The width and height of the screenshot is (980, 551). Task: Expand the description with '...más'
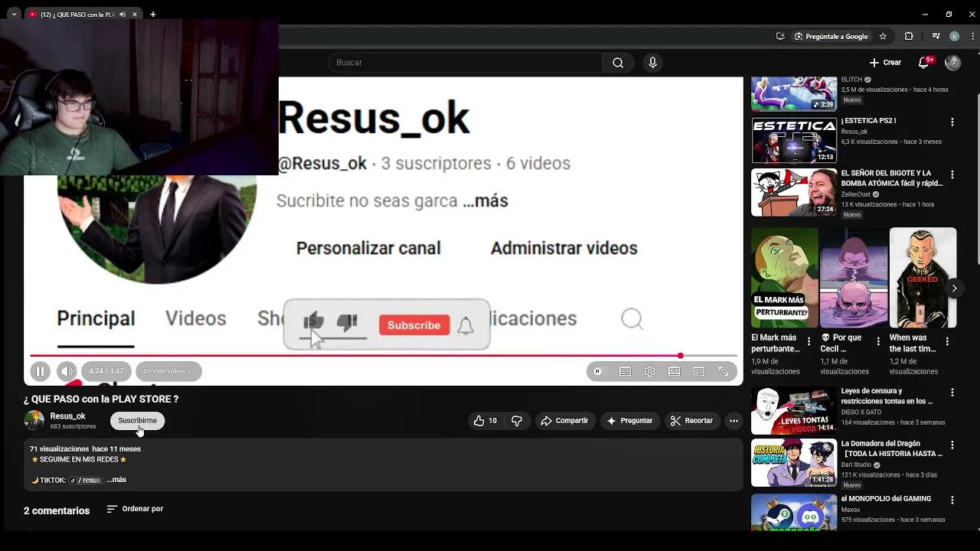[116, 480]
